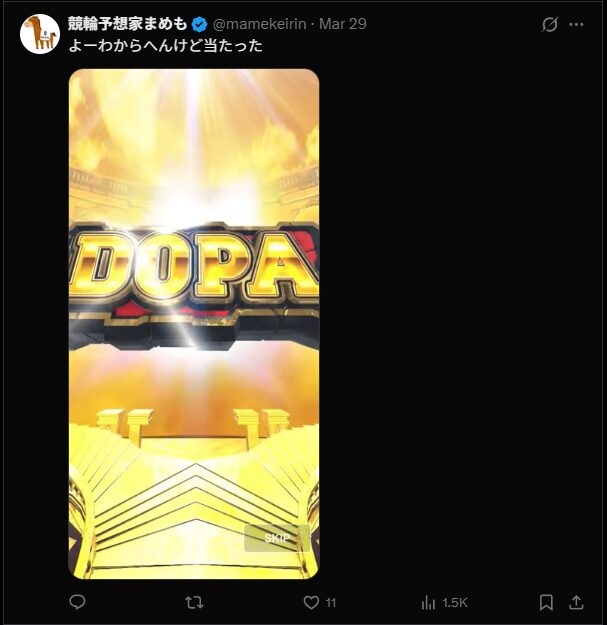Share the post via upload arrow icon
The width and height of the screenshot is (607, 625).
click(x=576, y=602)
